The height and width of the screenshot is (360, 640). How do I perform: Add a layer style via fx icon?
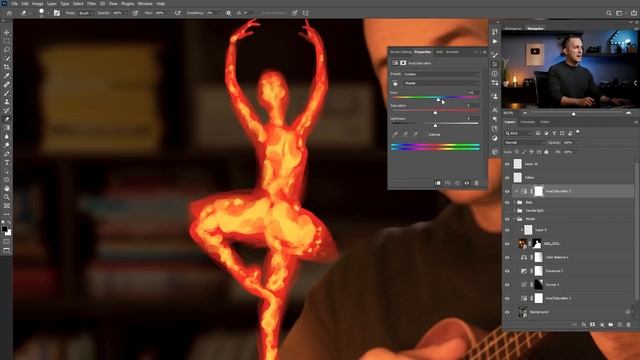pos(584,324)
